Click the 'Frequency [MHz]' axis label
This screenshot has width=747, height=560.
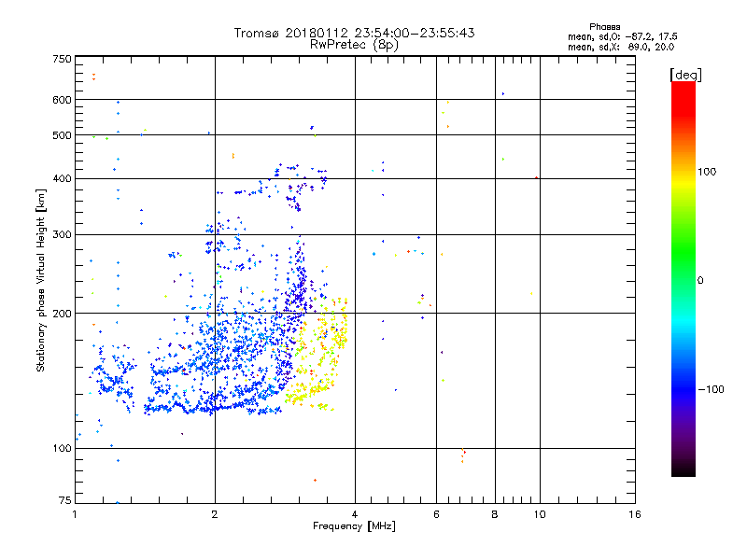(x=354, y=526)
